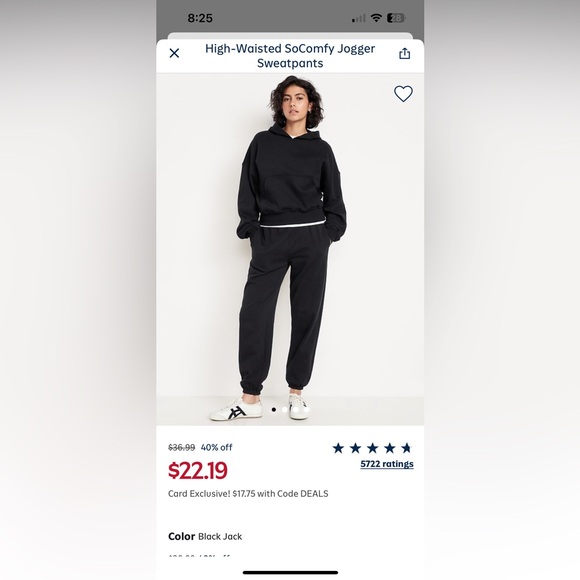Open the 5722 ratings link
This screenshot has width=580, height=580.
pos(387,464)
